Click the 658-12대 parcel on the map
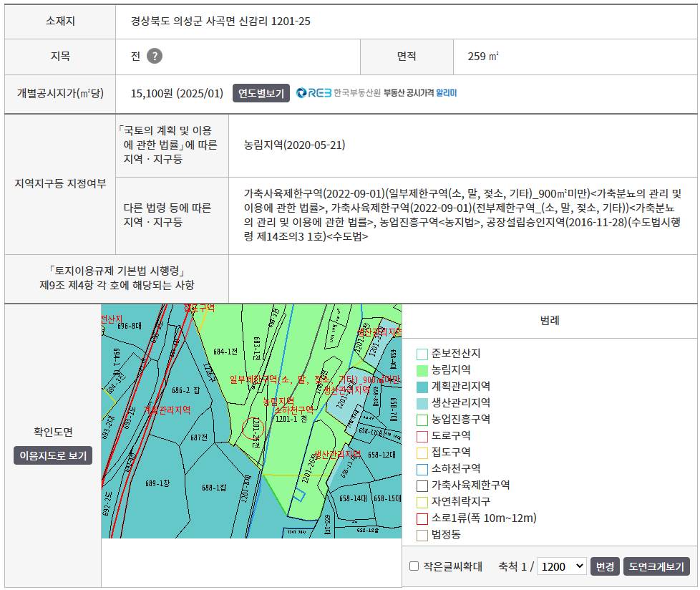Image resolution: width=700 pixels, height=590 pixels. click(381, 455)
